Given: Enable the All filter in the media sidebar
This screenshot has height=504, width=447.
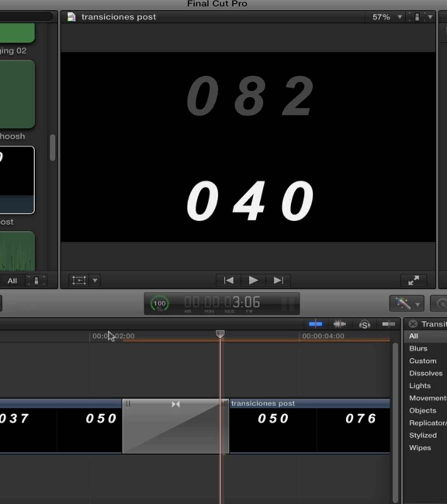Looking at the screenshot, I should pyautogui.click(x=12, y=281).
